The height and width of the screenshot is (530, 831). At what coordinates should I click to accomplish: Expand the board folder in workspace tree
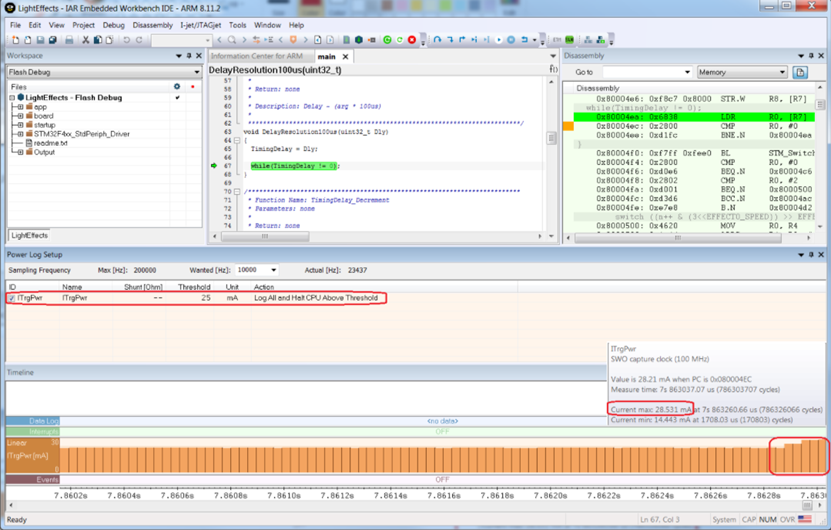(20, 116)
